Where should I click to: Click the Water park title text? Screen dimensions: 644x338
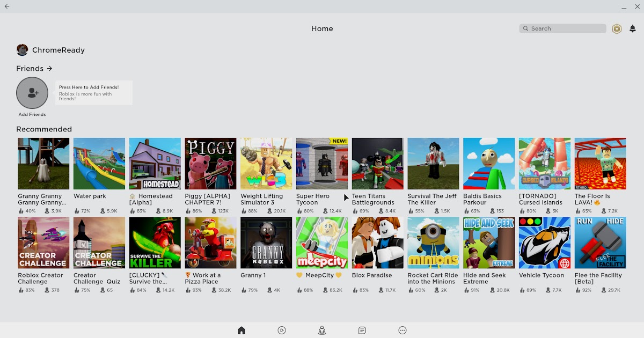tap(90, 196)
